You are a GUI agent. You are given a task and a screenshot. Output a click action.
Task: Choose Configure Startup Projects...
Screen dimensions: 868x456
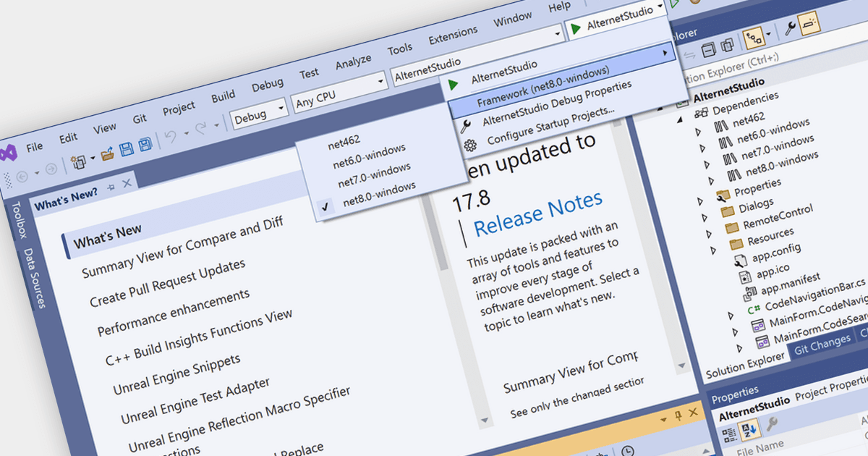(551, 125)
